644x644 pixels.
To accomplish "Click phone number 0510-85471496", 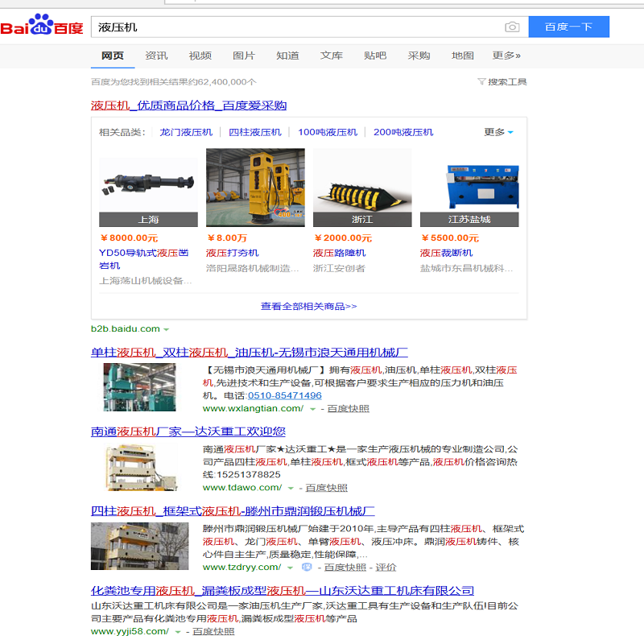I will (x=285, y=395).
